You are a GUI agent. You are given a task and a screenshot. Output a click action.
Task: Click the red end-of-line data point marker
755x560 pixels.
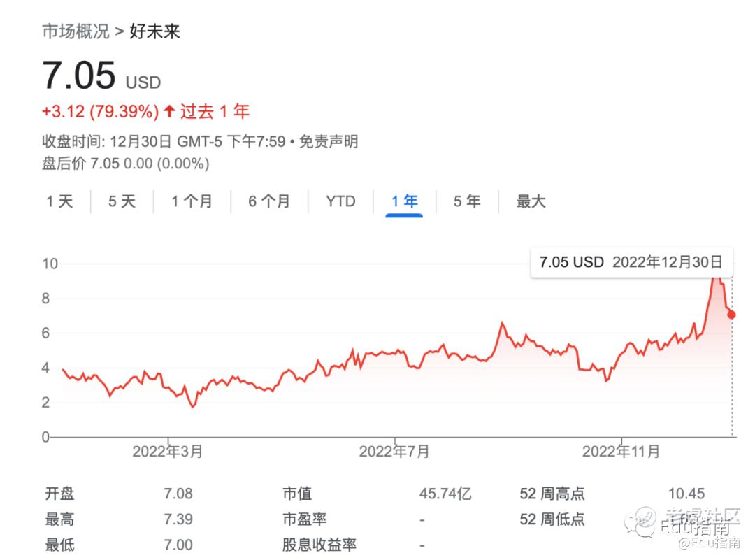pos(731,315)
